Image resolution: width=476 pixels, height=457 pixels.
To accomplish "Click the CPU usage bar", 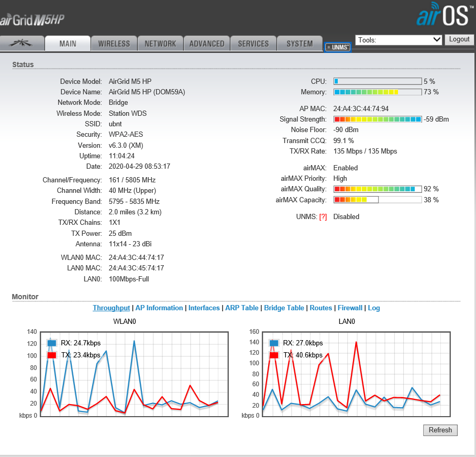I will coord(378,81).
